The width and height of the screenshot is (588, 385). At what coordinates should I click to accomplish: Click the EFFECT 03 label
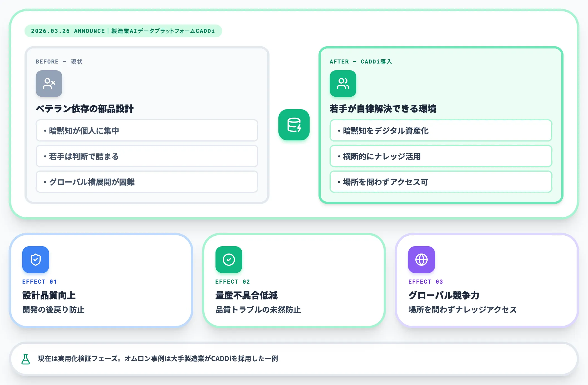point(426,282)
